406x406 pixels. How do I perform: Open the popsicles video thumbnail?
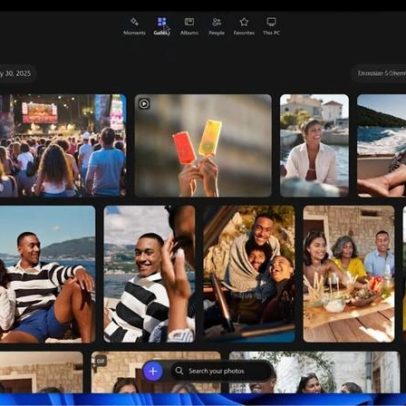tap(203, 146)
